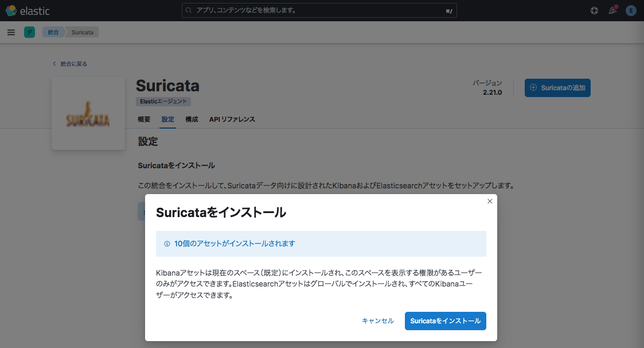This screenshot has width=644, height=348.
Task: Click the Suricataの追加 button
Action: click(557, 88)
